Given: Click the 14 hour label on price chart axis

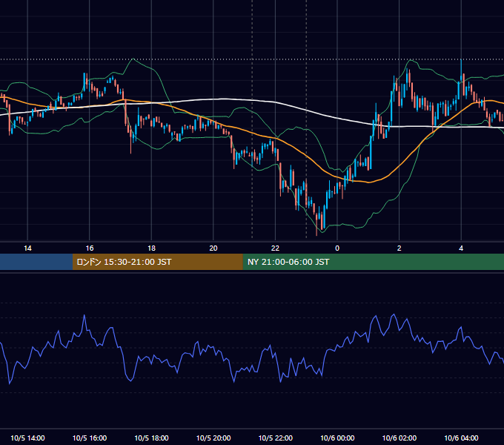Looking at the screenshot, I should (x=27, y=248).
